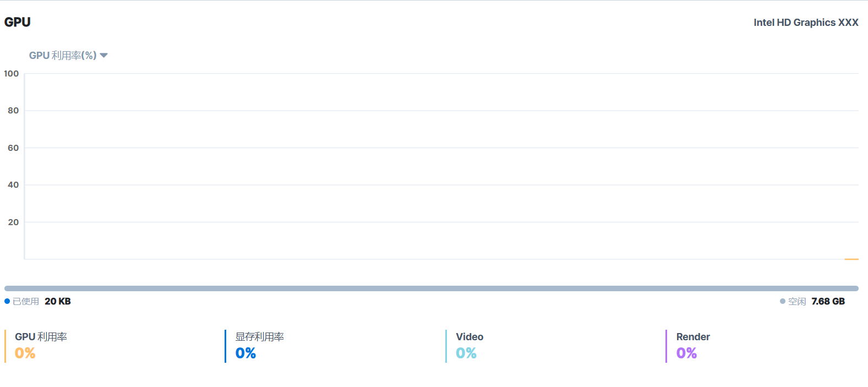Screen dimensions: 868x387
Task: Select the GPU section heading
Action: click(18, 22)
